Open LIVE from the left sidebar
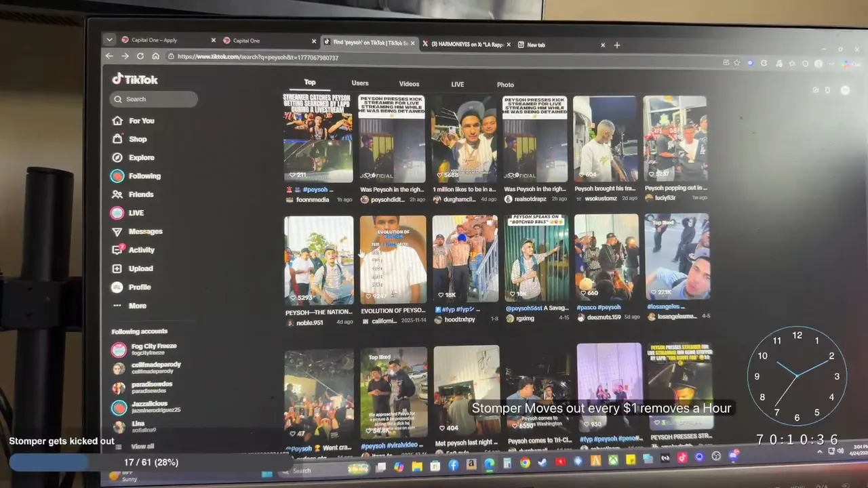Viewport: 868px width, 488px height. pos(127,213)
